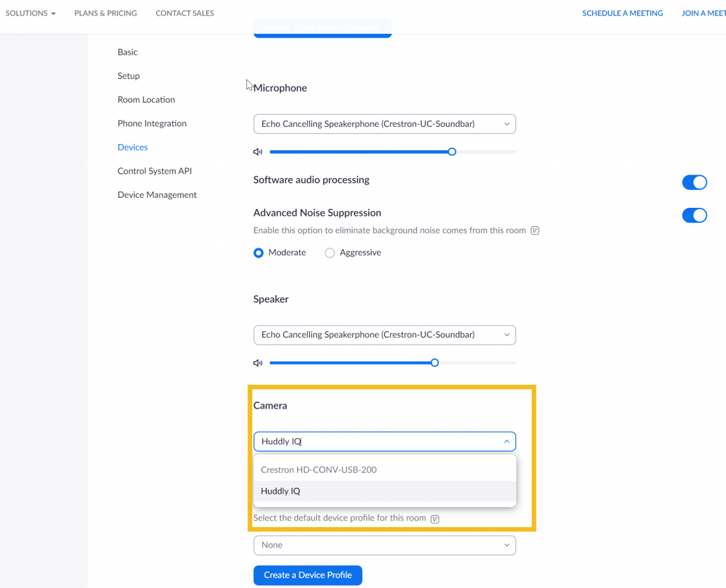
Task: Go to the Basic settings tab
Action: pos(128,52)
